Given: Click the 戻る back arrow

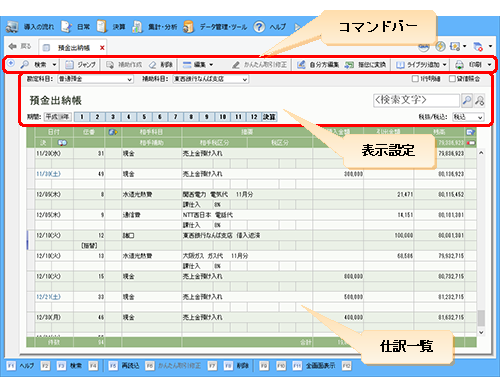Looking at the screenshot, I should coord(13,46).
